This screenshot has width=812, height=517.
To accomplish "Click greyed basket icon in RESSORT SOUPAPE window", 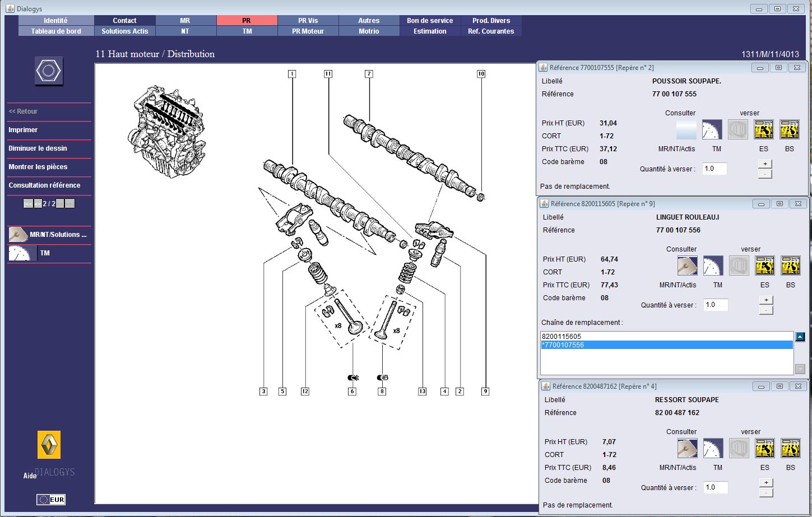I will (739, 448).
